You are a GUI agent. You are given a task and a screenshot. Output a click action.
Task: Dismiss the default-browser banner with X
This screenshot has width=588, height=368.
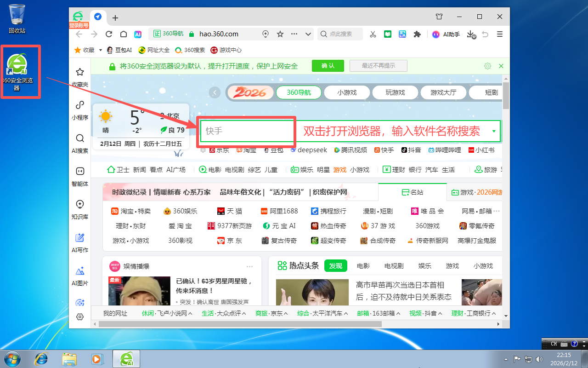pos(501,66)
